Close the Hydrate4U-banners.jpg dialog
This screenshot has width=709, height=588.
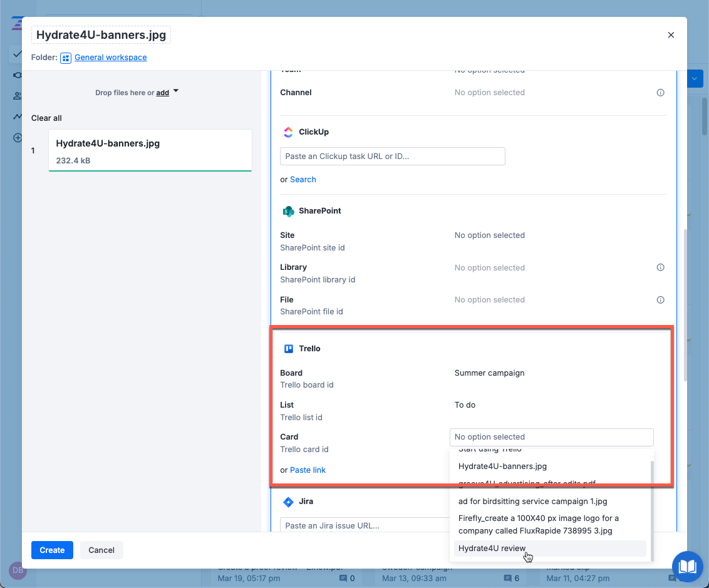click(671, 35)
